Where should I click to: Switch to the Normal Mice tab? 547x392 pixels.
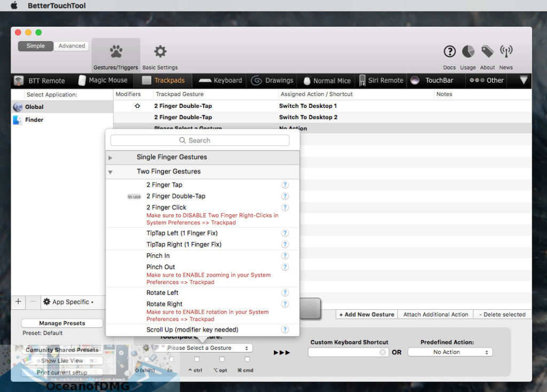pyautogui.click(x=326, y=81)
